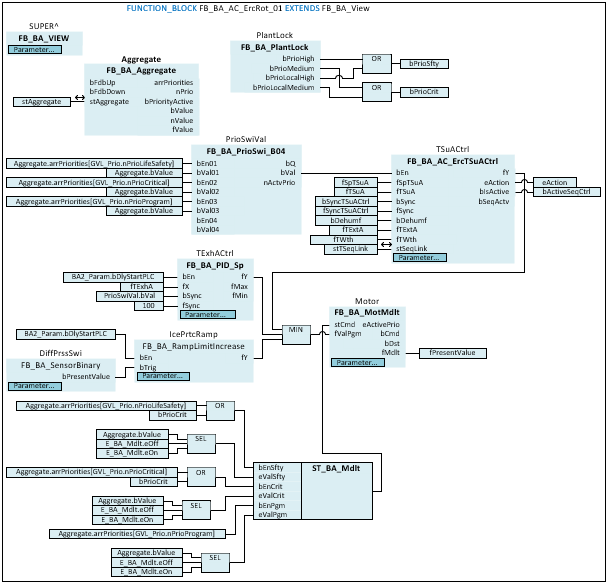Click the bidirectional arrow beside stTSeqLink
Image resolution: width=609 pixels, height=584 pixels.
point(386,245)
